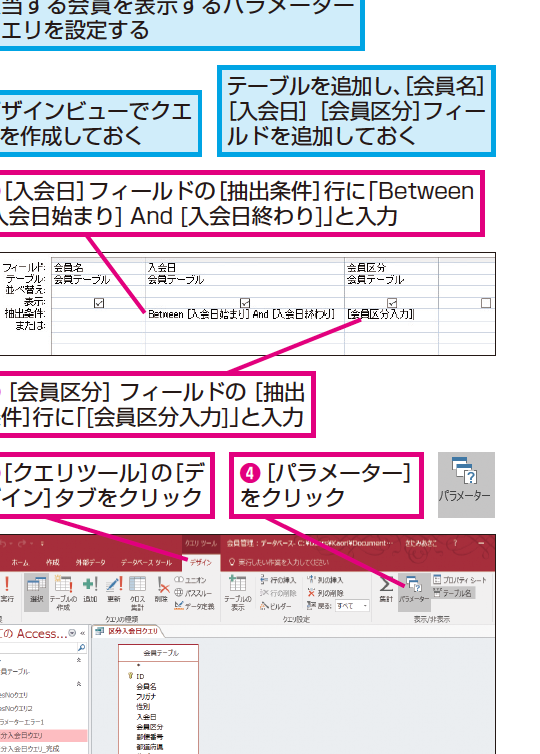The width and height of the screenshot is (540, 754).
Task: Switch to the 外部データ tab
Action: (90, 562)
